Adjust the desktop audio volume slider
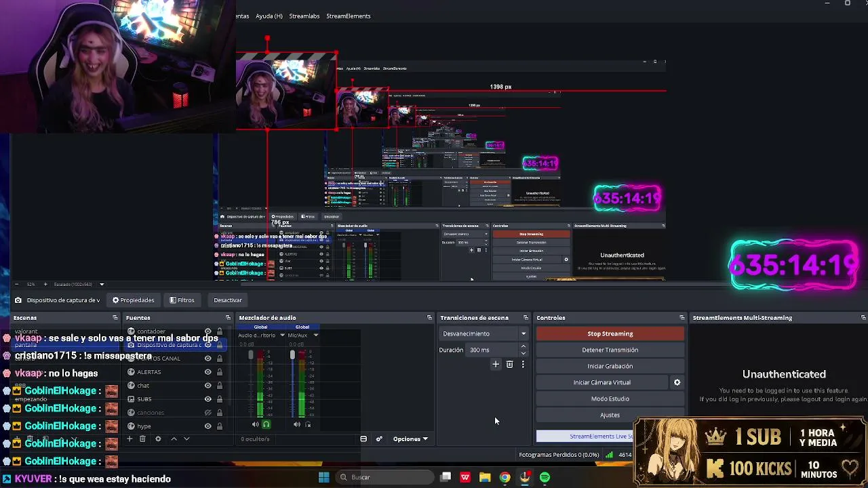868x488 pixels. 250,354
